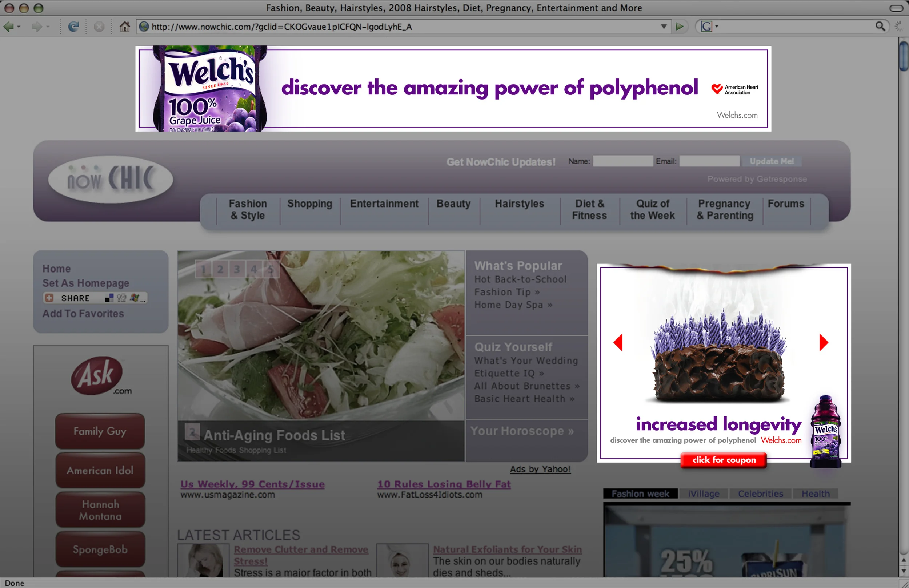The height and width of the screenshot is (588, 909).
Task: Click the forward navigation arrow
Action: [x=37, y=27]
